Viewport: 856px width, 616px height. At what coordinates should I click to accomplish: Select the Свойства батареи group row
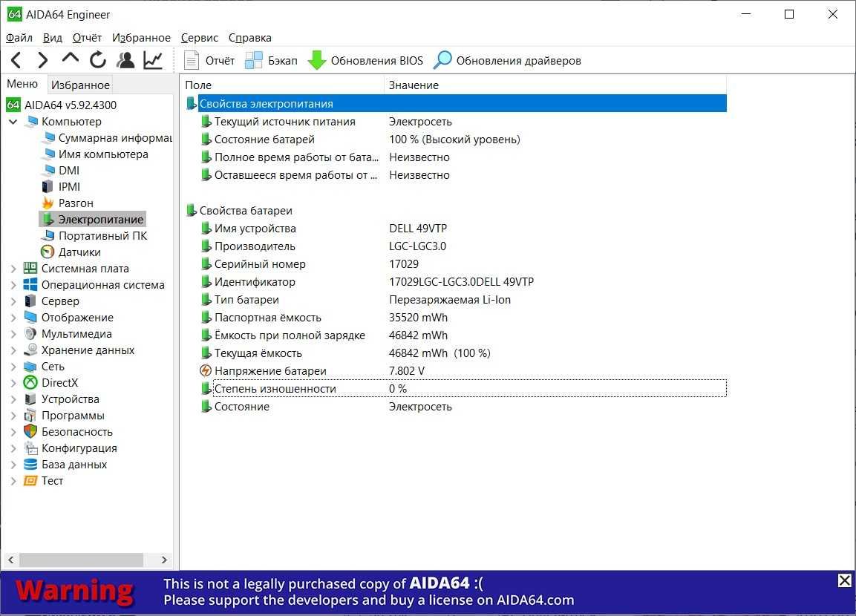click(x=456, y=211)
